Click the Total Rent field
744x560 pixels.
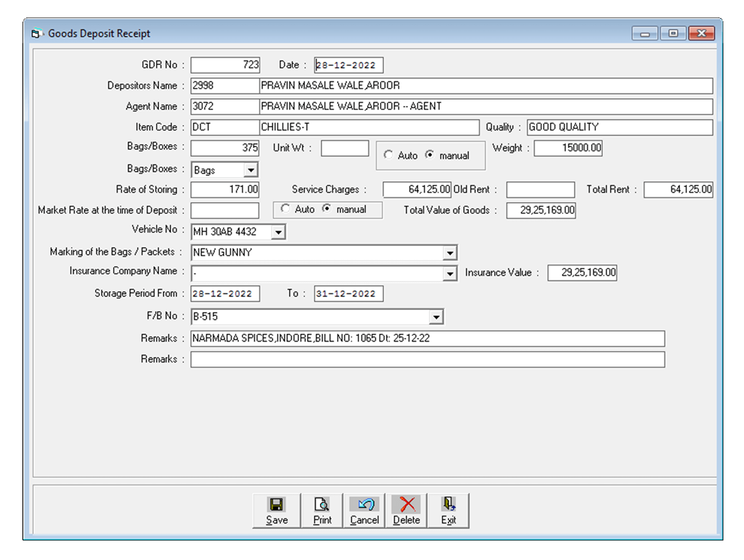678,189
